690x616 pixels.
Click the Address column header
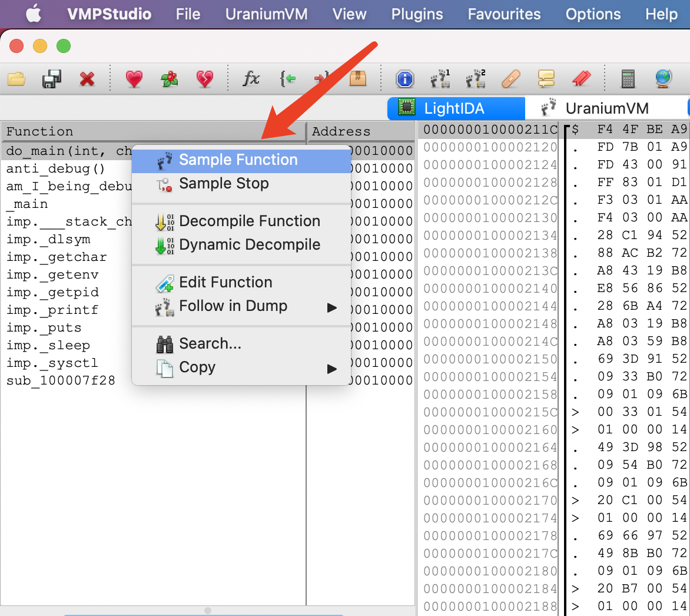(360, 131)
